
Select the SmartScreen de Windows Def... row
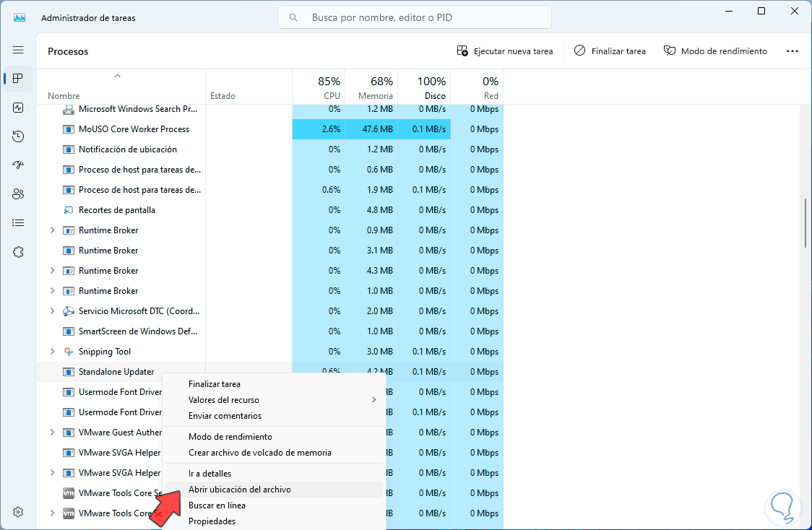[x=269, y=331]
